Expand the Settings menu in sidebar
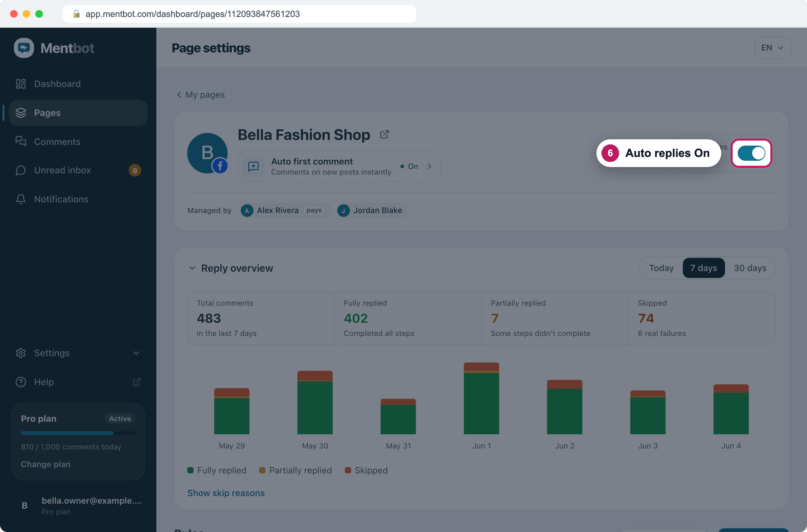Image resolution: width=807 pixels, height=532 pixels. [78, 353]
